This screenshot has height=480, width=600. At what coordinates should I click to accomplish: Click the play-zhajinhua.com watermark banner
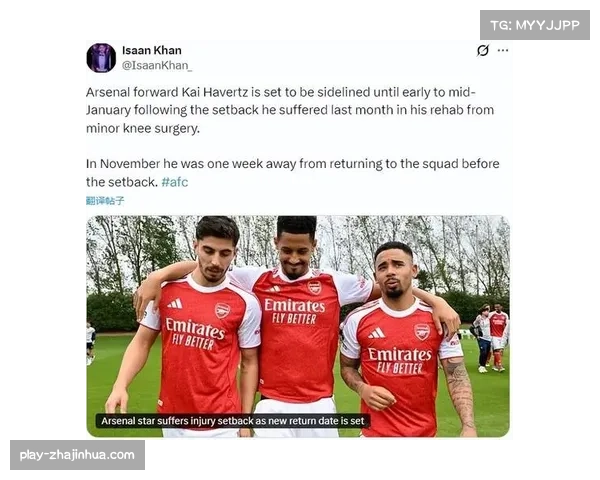(77, 455)
